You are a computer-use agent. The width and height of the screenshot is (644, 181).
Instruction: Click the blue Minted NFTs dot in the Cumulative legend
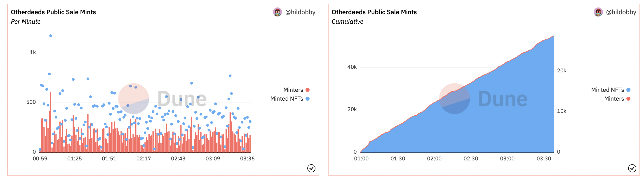click(x=628, y=90)
